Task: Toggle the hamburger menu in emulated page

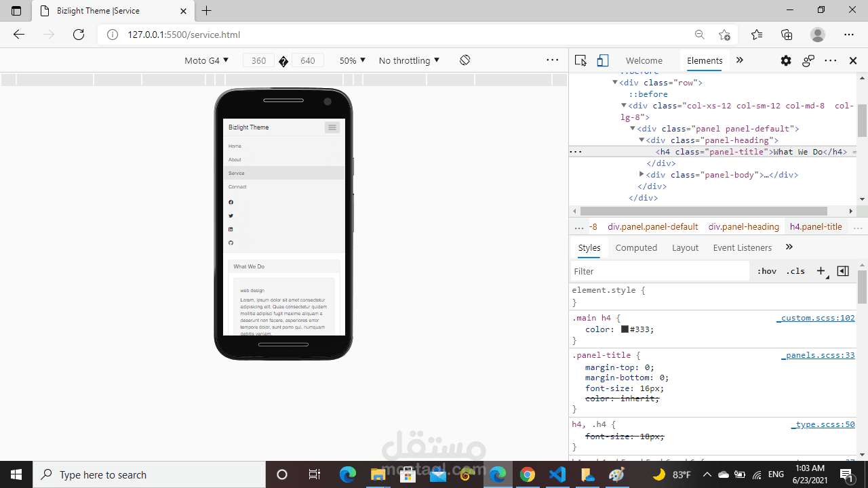Action: pyautogui.click(x=332, y=127)
